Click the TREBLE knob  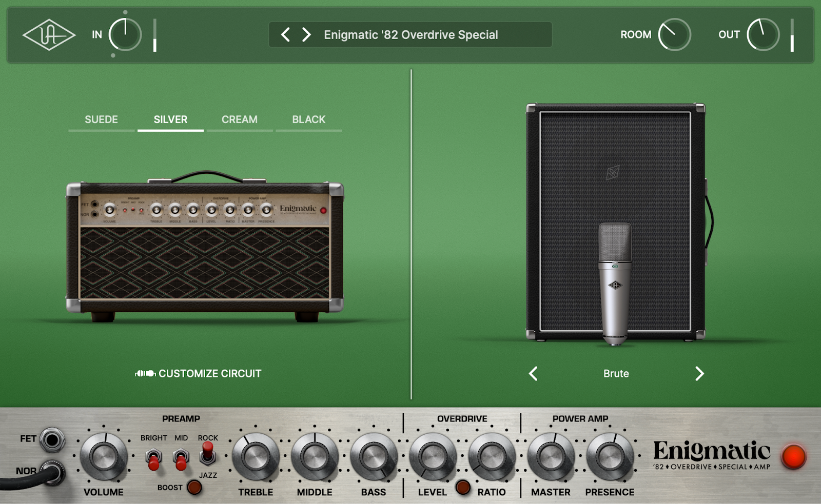tap(256, 456)
